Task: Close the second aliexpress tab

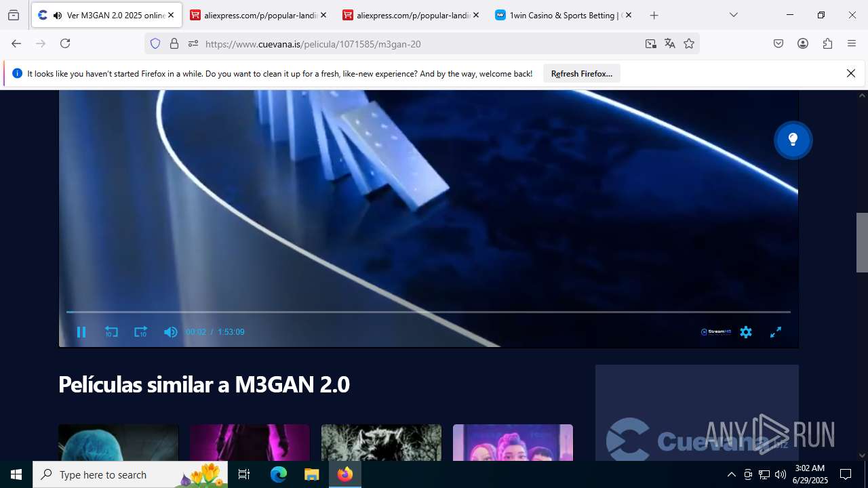Action: pyautogui.click(x=476, y=15)
